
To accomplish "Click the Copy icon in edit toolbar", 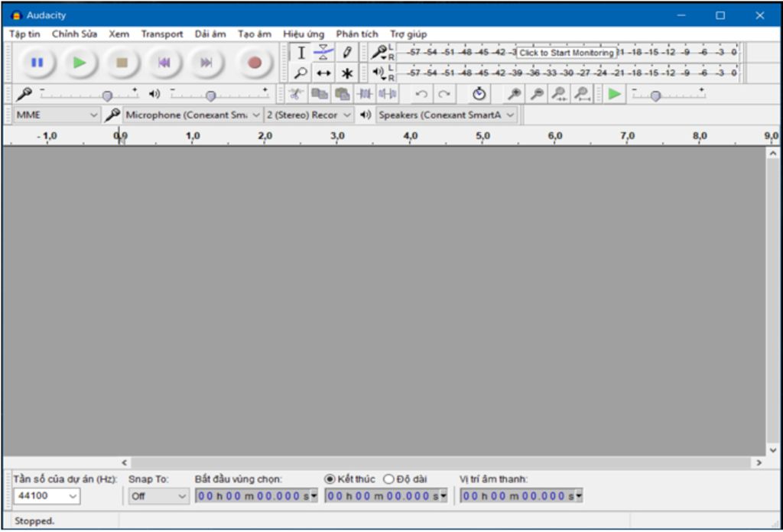I will [319, 94].
